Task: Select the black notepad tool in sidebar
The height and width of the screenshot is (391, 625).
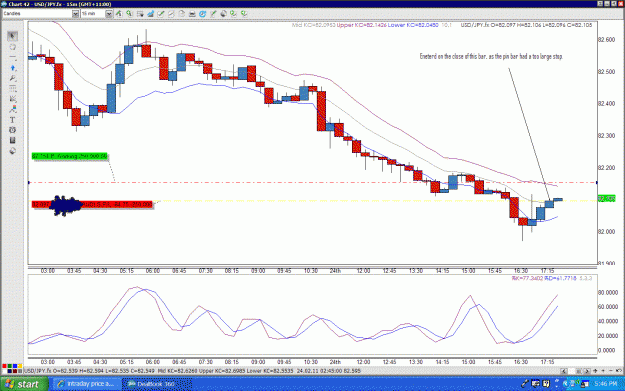Action: tap(12, 140)
